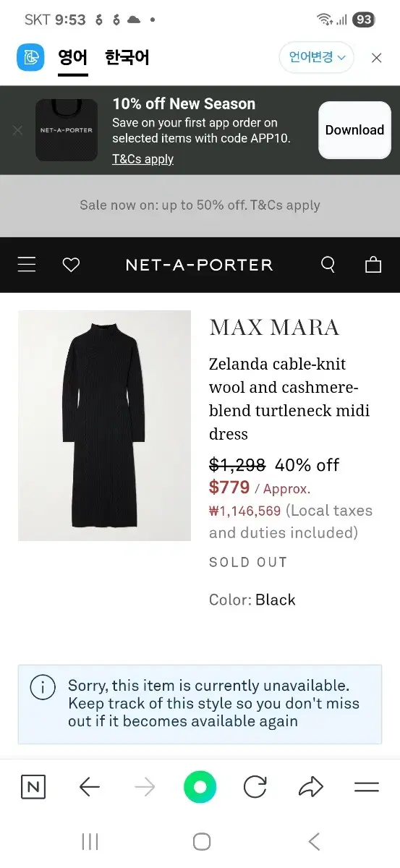Tap the green Naver circle button

[x=200, y=787]
